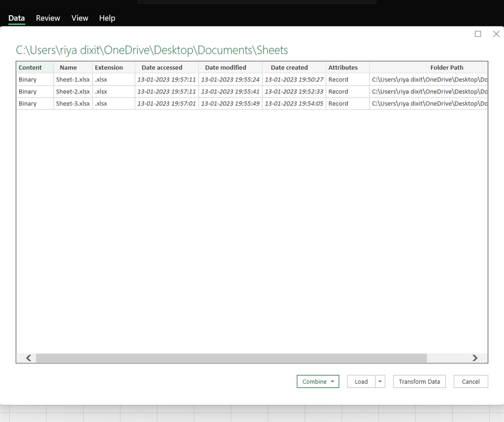Click the left scroll arrow of the table
The width and height of the screenshot is (504, 422).
click(29, 358)
